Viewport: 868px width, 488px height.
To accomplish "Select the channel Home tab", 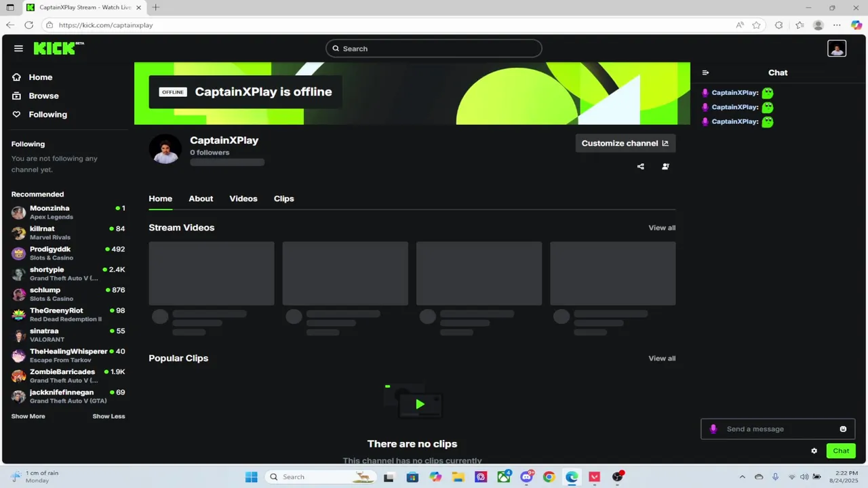I will click(160, 199).
